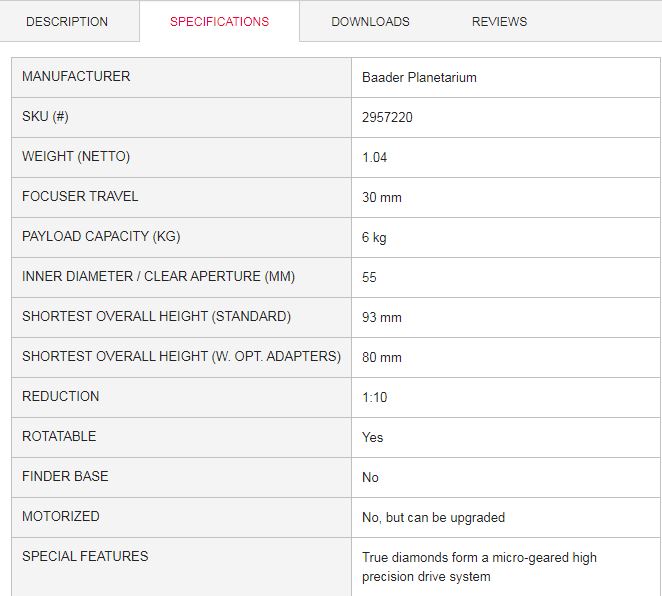Click the Weight (Netto) label cell
Screen dimensions: 662x596
coord(182,157)
